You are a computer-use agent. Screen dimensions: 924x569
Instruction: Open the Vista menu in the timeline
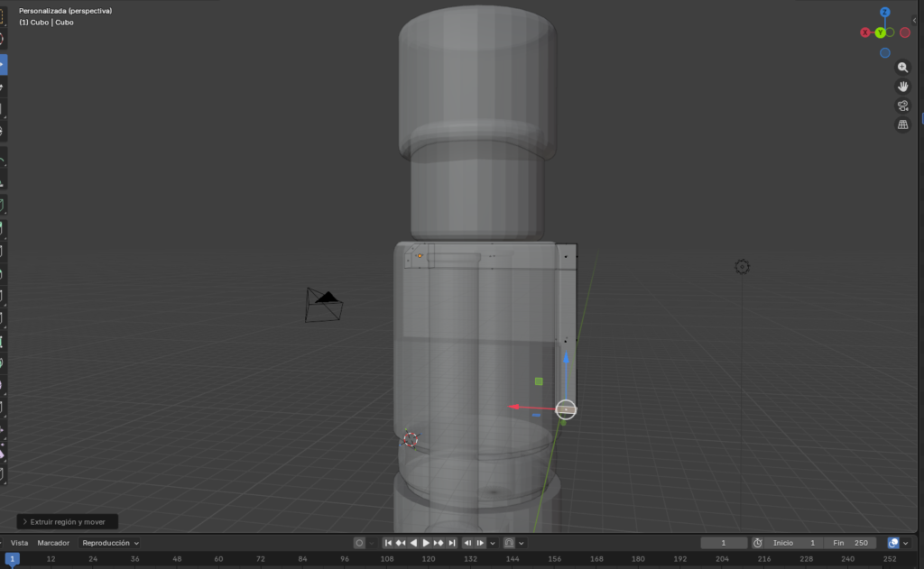18,542
